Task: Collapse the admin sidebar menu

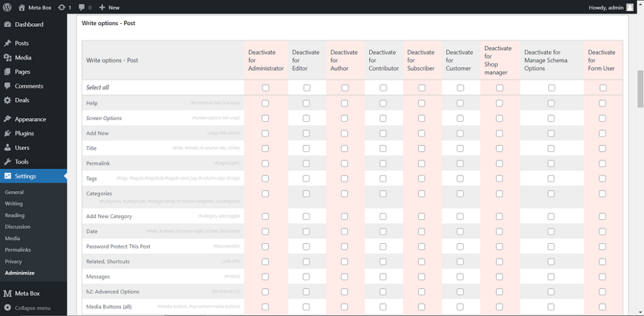Action: point(33,308)
